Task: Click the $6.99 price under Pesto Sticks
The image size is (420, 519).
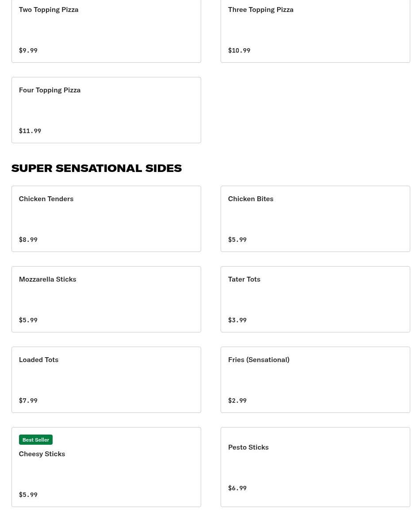Action: coord(237,488)
